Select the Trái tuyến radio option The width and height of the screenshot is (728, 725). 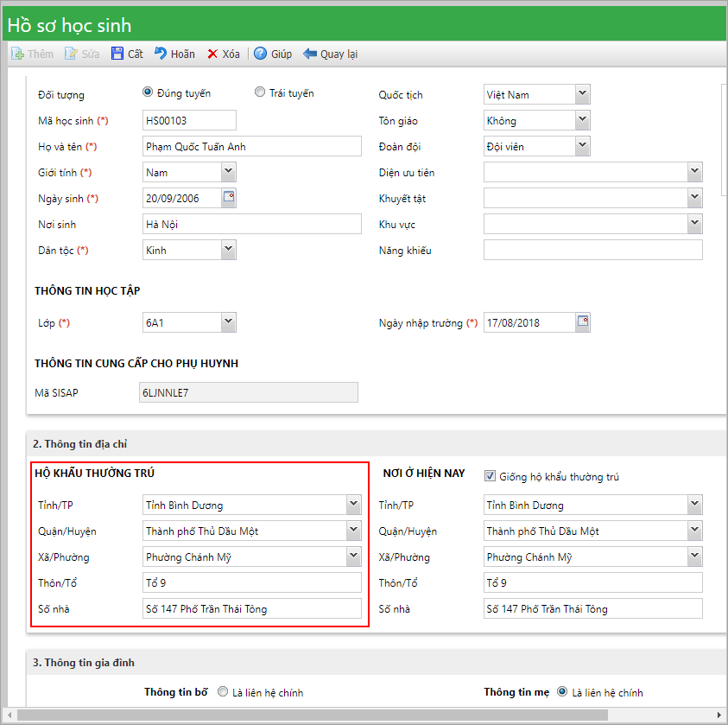[260, 92]
